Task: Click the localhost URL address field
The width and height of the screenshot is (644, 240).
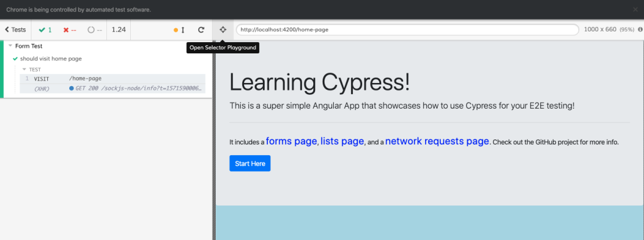Action: [x=407, y=30]
